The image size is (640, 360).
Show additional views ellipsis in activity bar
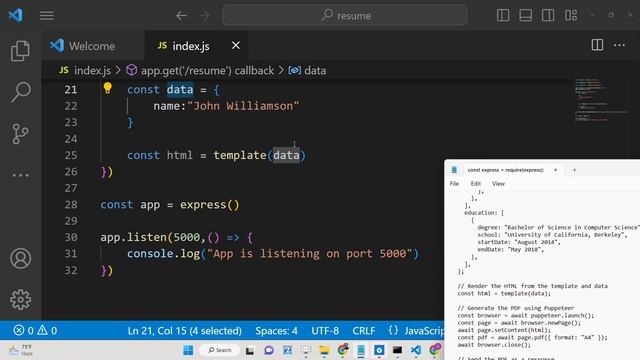click(x=20, y=176)
